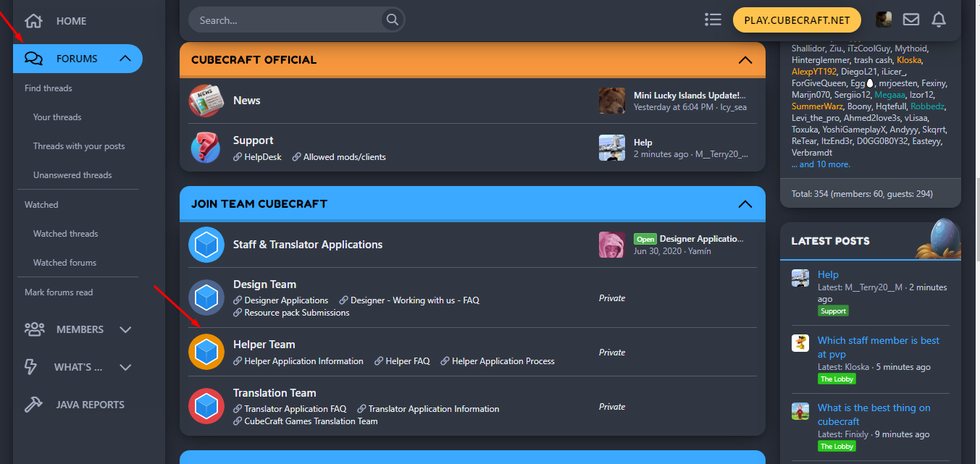980x464 pixels.
Task: Open Designer Applications sub-forum link
Action: click(x=286, y=300)
